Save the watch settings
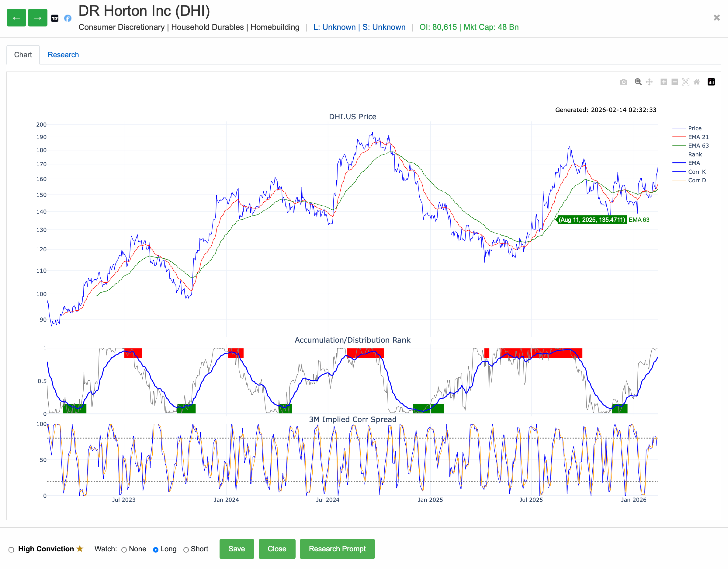This screenshot has height=569, width=728. tap(237, 549)
